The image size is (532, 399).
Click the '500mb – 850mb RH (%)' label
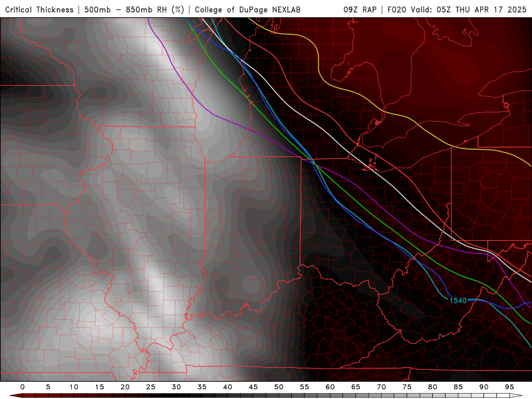click(x=134, y=10)
